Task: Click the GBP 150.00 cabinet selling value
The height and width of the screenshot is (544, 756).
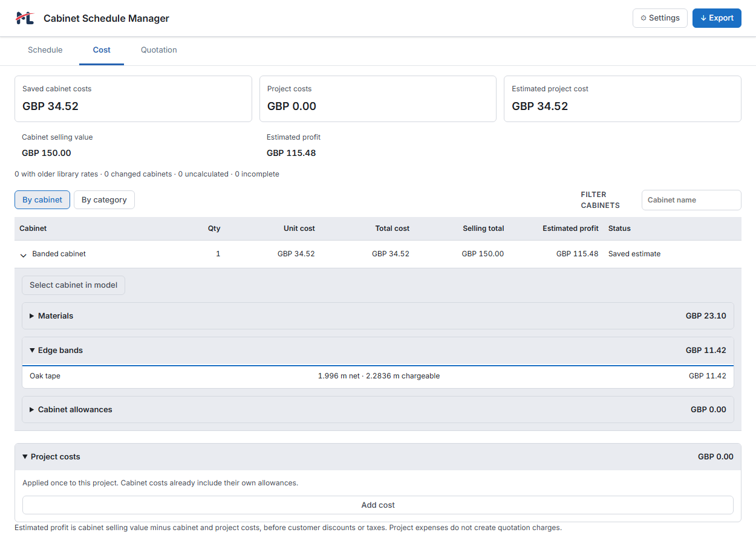Action: 47,153
